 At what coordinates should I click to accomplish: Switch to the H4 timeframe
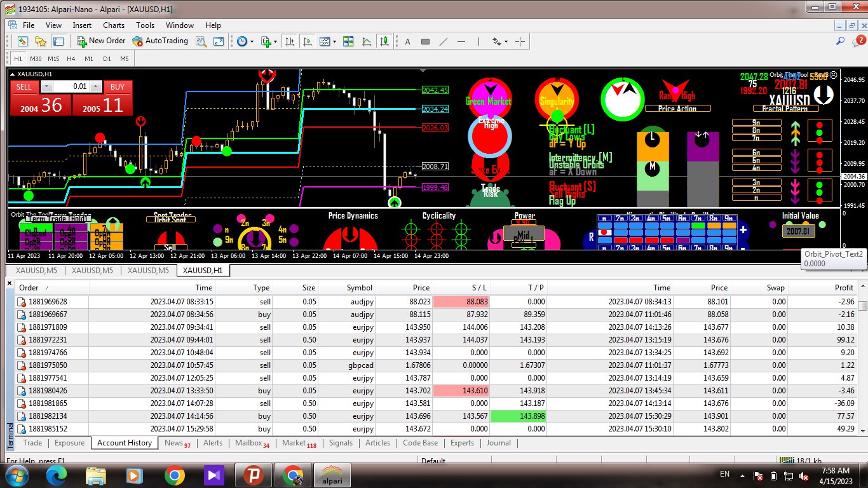pyautogui.click(x=71, y=59)
